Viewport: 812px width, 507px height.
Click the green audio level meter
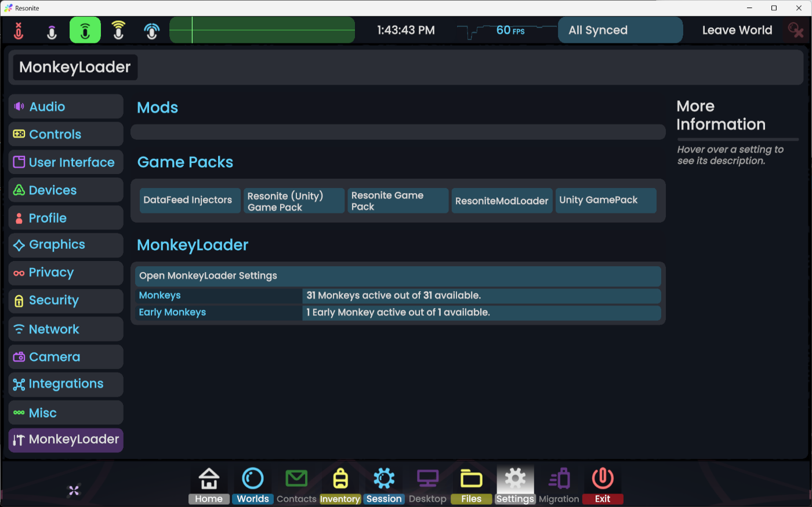coord(262,30)
